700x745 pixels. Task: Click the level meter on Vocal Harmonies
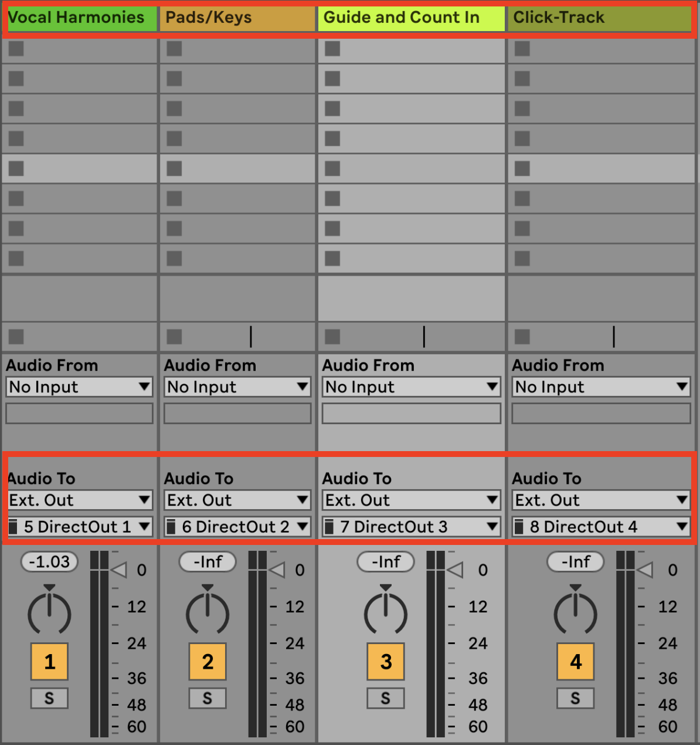[x=100, y=644]
